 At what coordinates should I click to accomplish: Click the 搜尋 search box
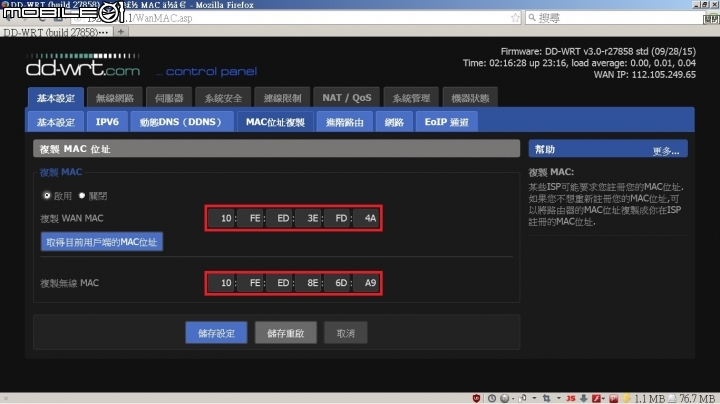pos(615,18)
